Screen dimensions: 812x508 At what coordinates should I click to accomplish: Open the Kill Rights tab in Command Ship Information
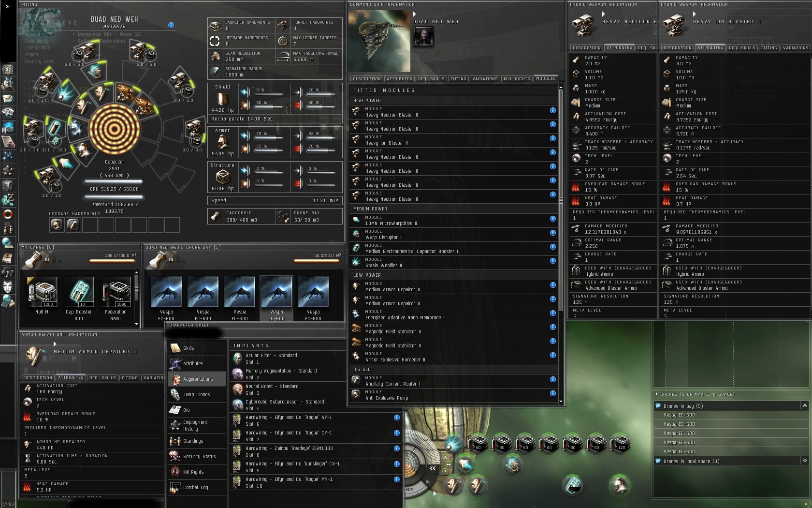(517, 79)
